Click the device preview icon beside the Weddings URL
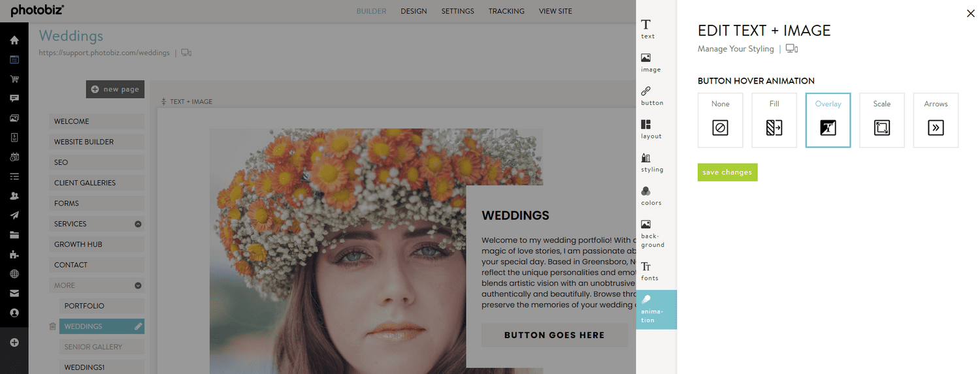This screenshot has height=374, width=980. [x=186, y=53]
